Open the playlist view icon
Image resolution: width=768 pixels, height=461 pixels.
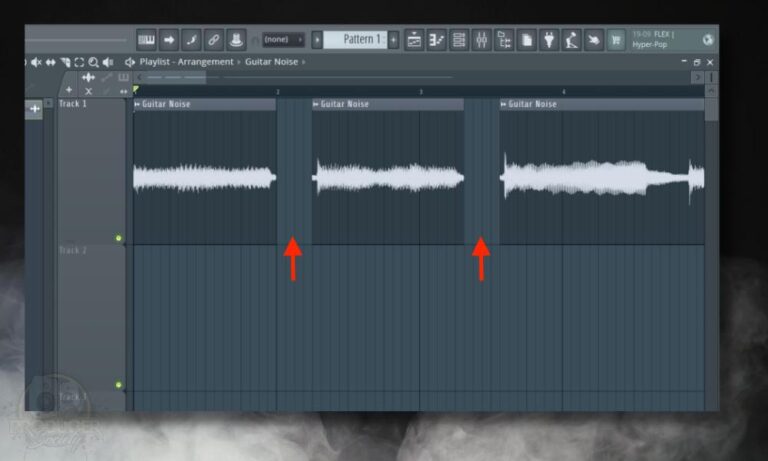(414, 40)
